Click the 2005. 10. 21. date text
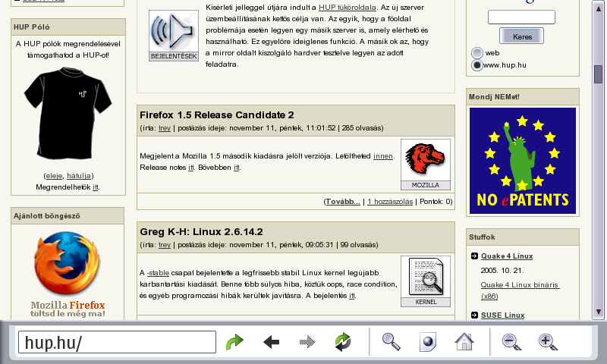The image size is (607, 364). (x=502, y=271)
